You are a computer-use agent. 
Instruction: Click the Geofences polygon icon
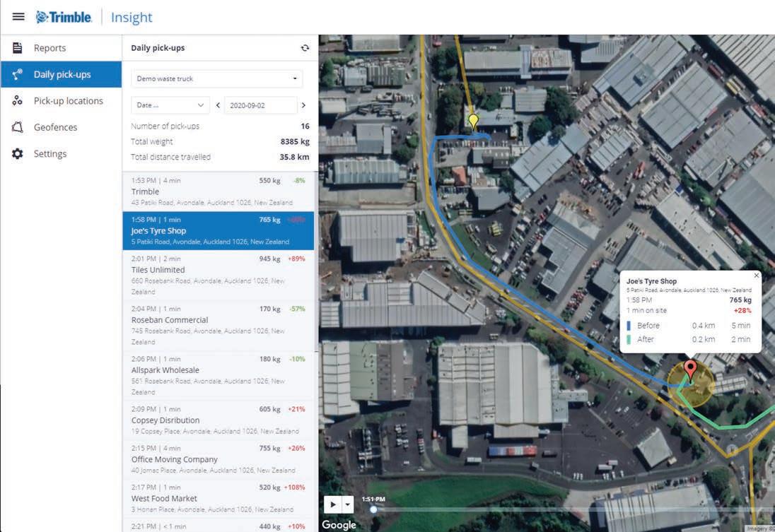17,127
